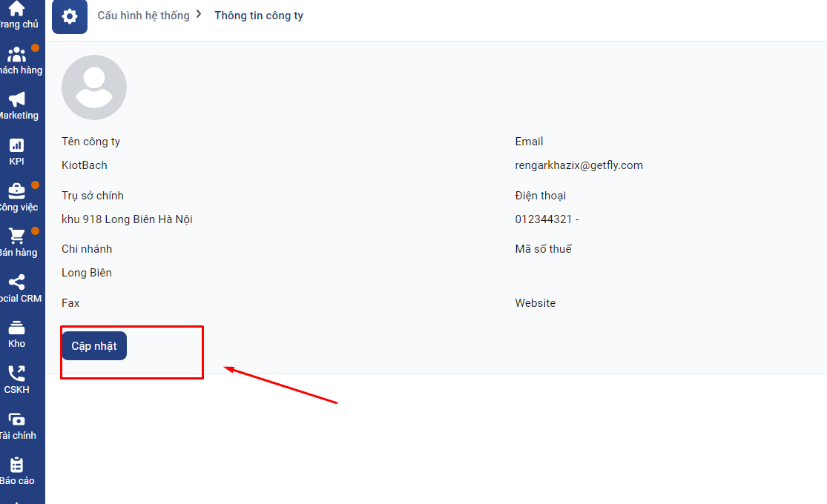Select Thông tin công ty breadcrumb
The height and width of the screenshot is (504, 827).
coord(258,16)
